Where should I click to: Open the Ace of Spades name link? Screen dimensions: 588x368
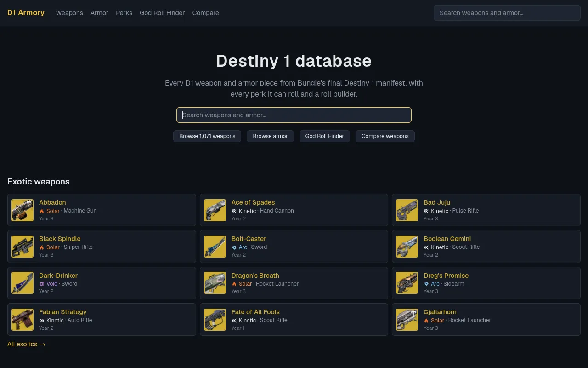253,202
